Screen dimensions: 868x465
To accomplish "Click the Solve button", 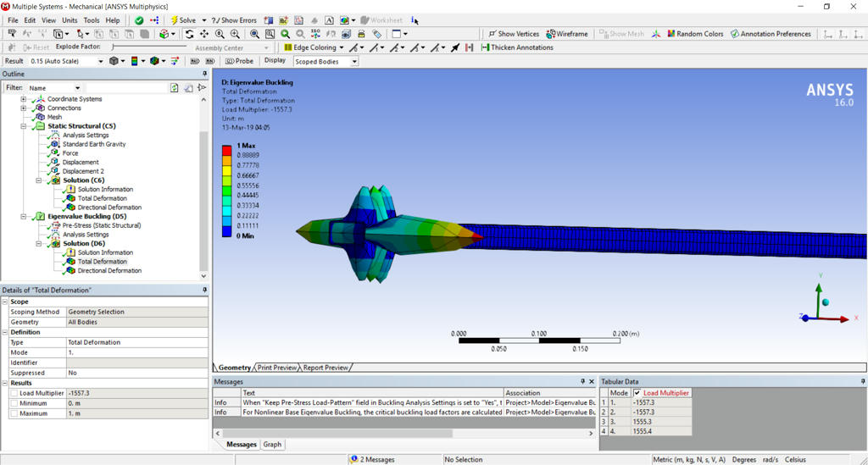I will [x=183, y=20].
